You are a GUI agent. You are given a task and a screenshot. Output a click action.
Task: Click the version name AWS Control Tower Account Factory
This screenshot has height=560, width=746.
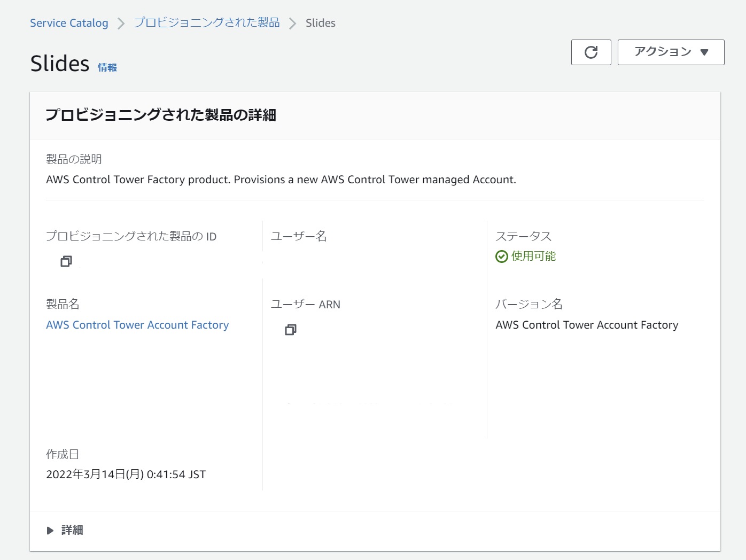[587, 325]
